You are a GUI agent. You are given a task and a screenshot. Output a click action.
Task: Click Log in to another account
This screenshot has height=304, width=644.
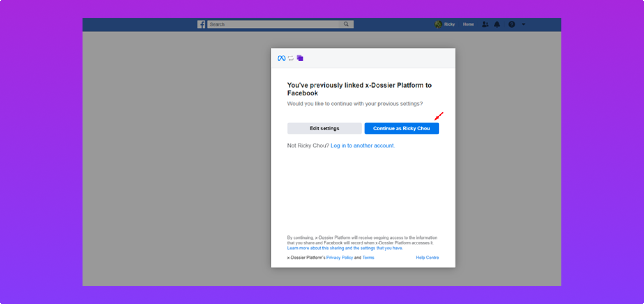(362, 145)
